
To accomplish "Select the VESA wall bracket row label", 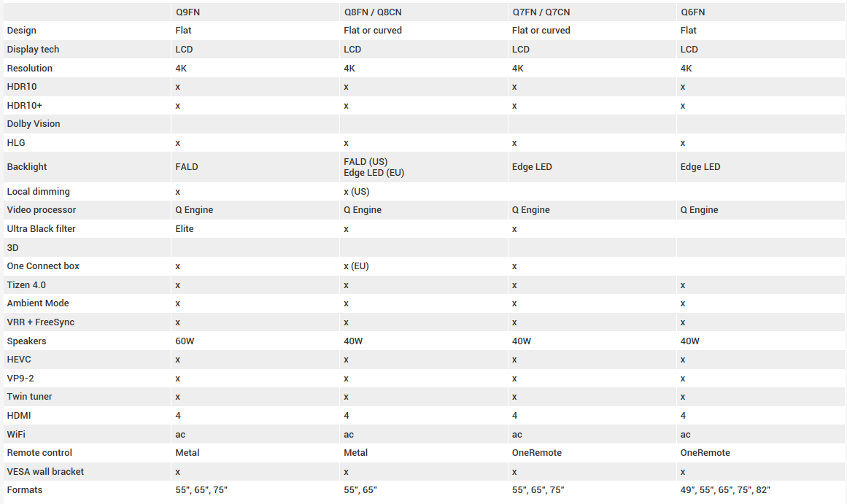I will click(x=45, y=472).
